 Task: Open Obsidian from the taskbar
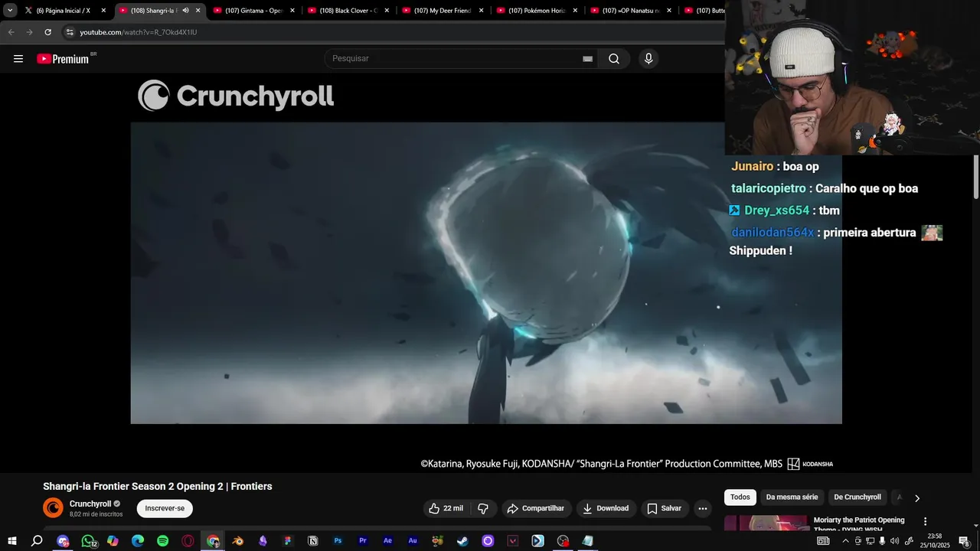click(263, 541)
